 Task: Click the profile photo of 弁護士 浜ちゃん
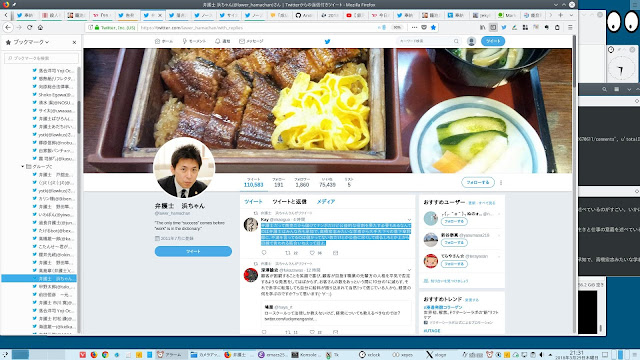click(184, 168)
